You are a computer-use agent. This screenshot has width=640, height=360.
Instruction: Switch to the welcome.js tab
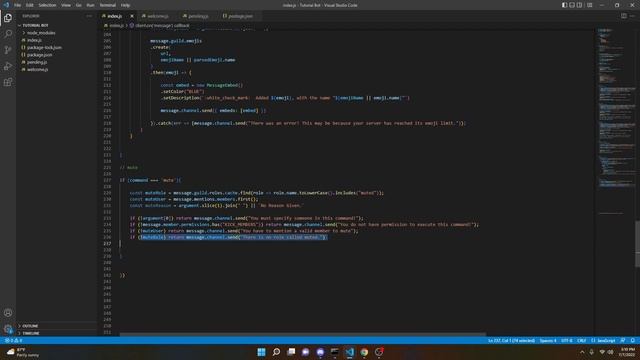(158, 16)
